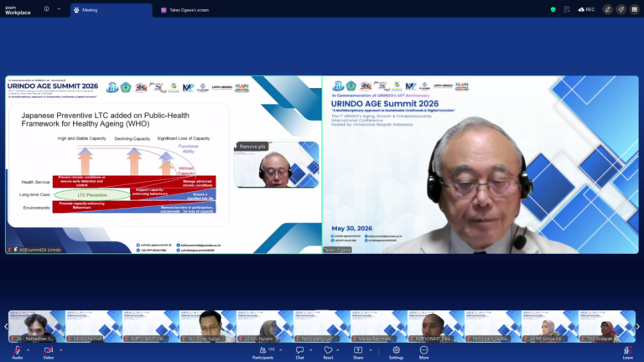Click the Leave meeting button
The height and width of the screenshot is (362, 644).
tap(627, 352)
